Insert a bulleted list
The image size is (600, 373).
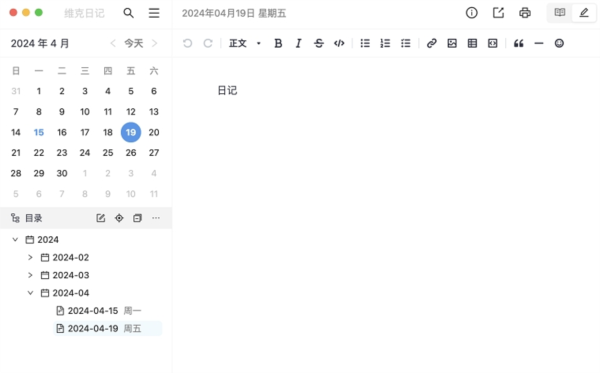(365, 43)
